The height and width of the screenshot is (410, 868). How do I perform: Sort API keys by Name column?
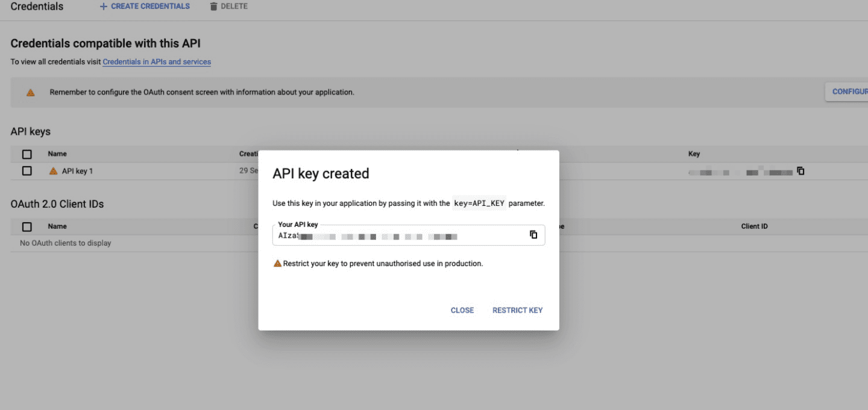(57, 154)
